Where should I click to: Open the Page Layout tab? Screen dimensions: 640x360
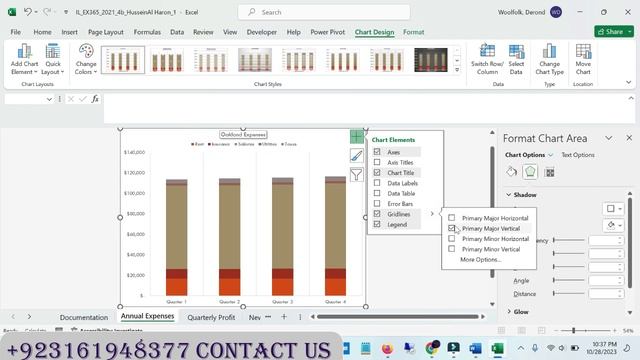coord(106,32)
